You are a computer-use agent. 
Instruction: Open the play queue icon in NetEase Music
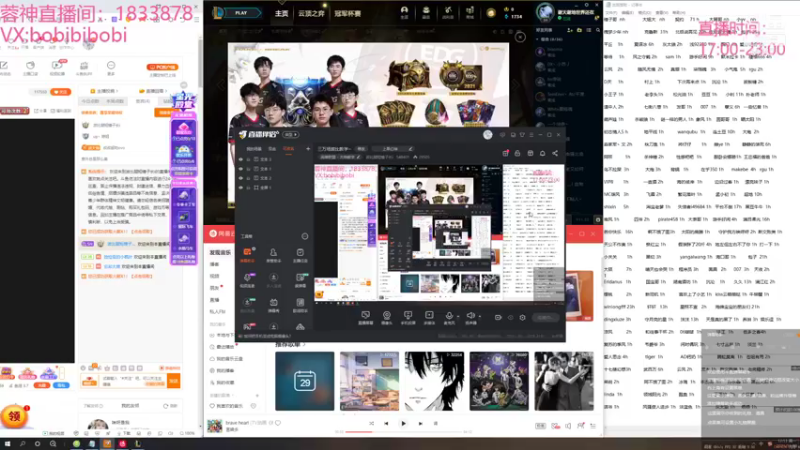click(593, 426)
